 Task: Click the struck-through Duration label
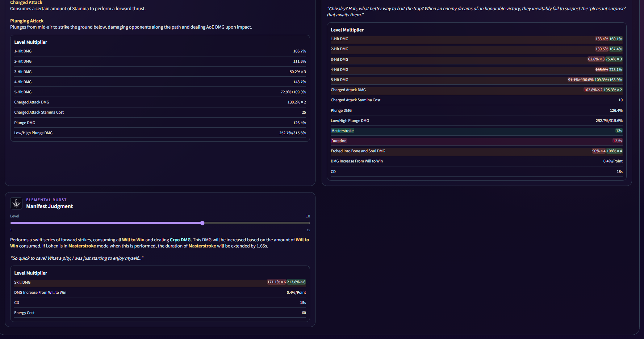pos(339,141)
